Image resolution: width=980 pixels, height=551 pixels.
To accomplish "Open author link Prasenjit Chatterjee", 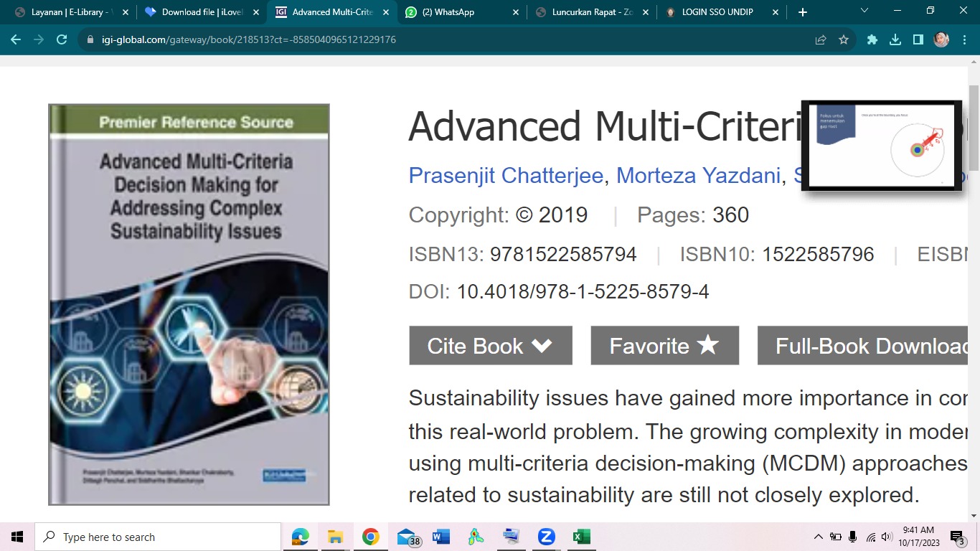I will point(504,174).
